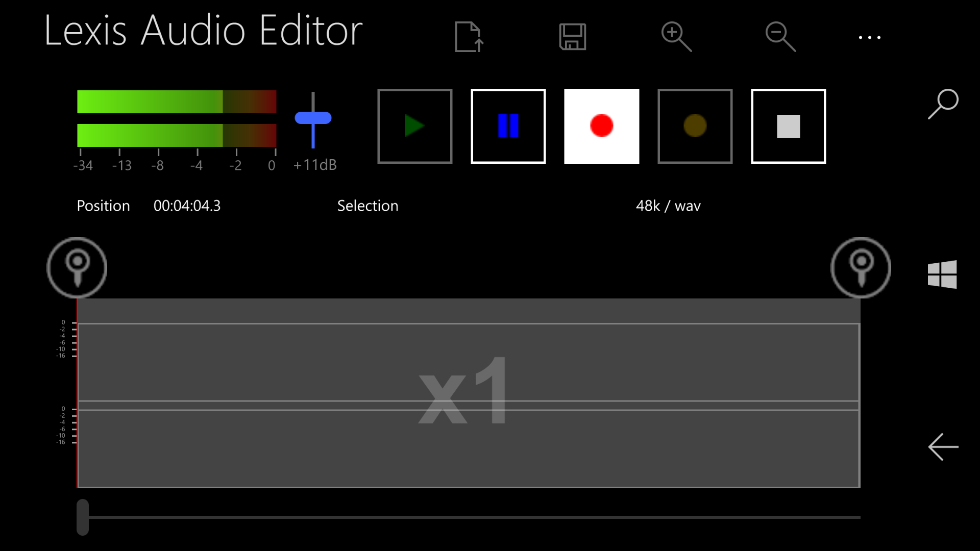Stop the current playback
Screen dimensions: 980x551
[x=789, y=126]
